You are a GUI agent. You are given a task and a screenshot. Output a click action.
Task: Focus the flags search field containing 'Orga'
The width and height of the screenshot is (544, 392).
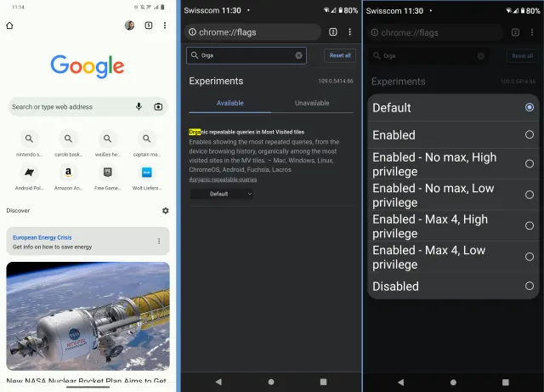click(246, 55)
